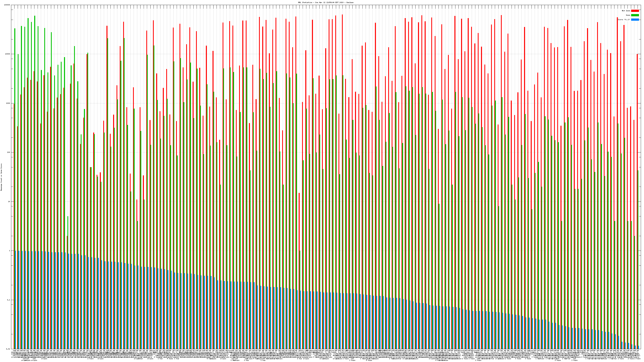Click the 1 y-axis tick label
This screenshot has width=644, height=362.
(x=9, y=251)
